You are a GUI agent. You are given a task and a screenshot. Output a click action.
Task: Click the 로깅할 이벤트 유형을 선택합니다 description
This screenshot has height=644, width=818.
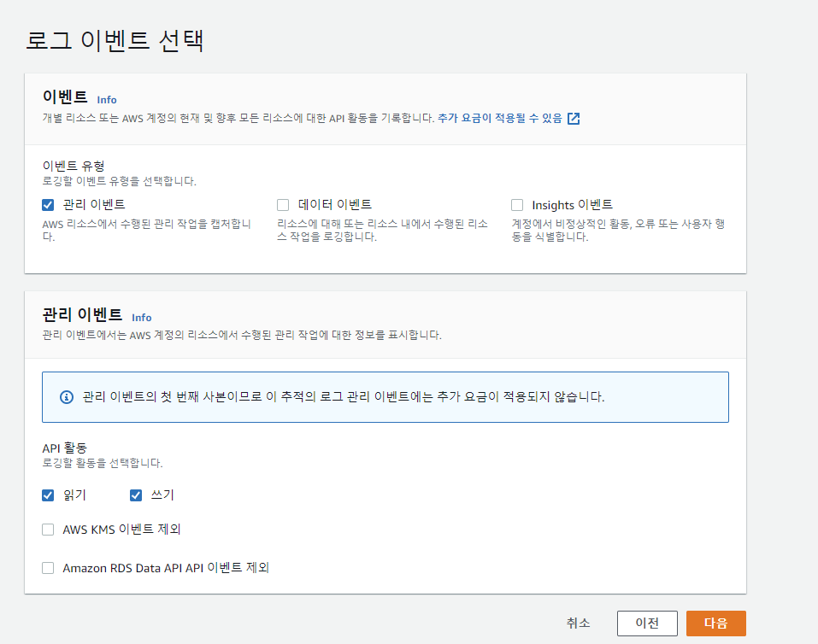pyautogui.click(x=120, y=181)
